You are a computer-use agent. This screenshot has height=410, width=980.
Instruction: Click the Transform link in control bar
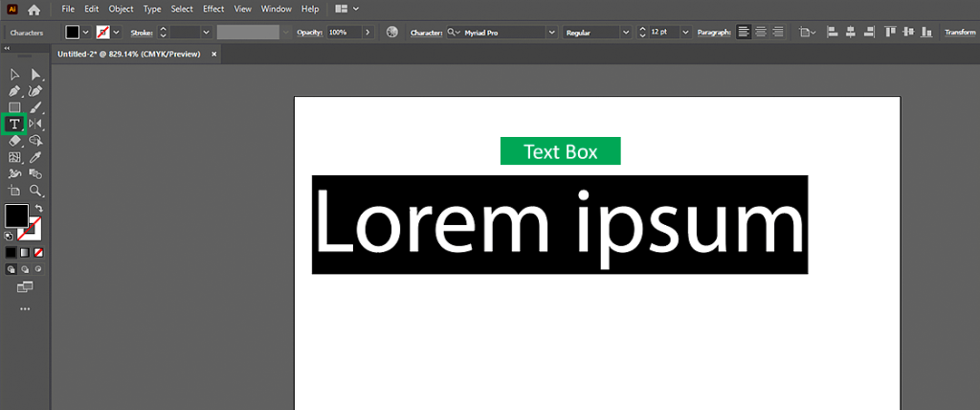click(959, 32)
